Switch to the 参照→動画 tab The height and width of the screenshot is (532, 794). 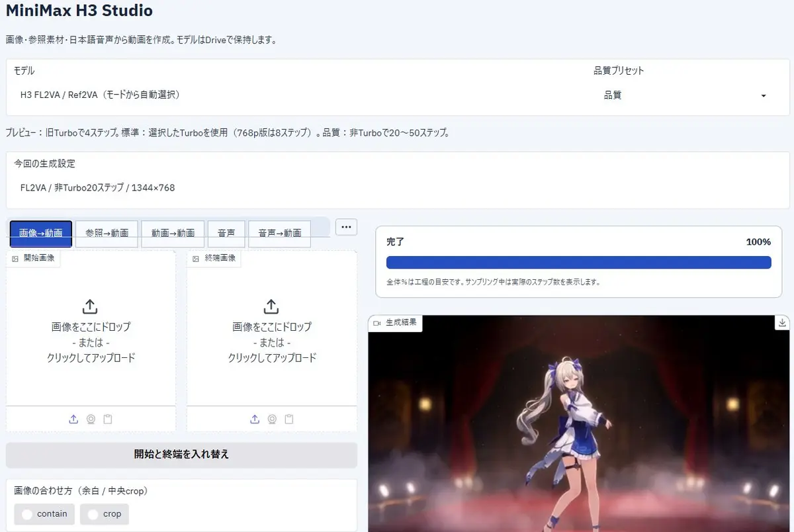107,234
